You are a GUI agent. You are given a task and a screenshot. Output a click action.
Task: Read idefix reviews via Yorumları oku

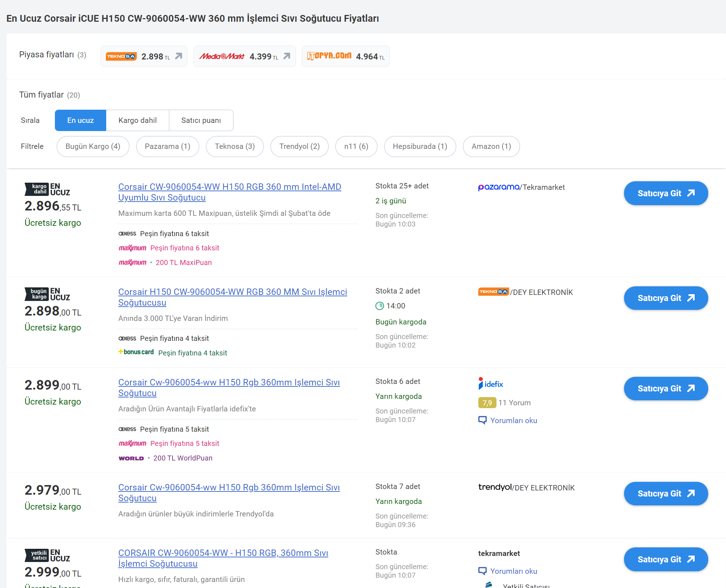[x=514, y=420]
